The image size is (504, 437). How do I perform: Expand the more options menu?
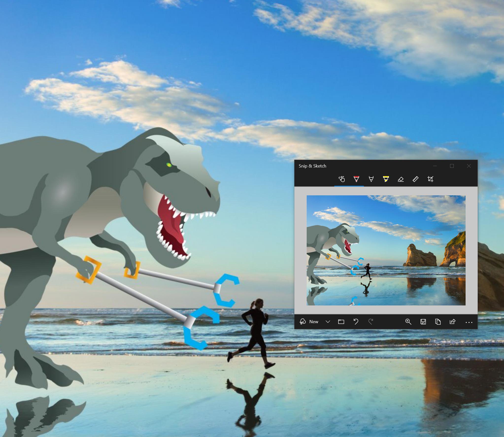click(x=468, y=321)
